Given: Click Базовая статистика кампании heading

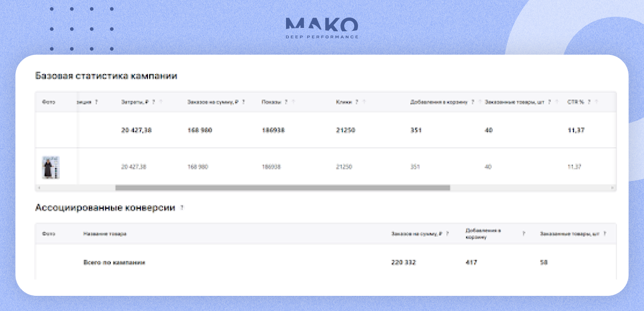Looking at the screenshot, I should tap(106, 76).
